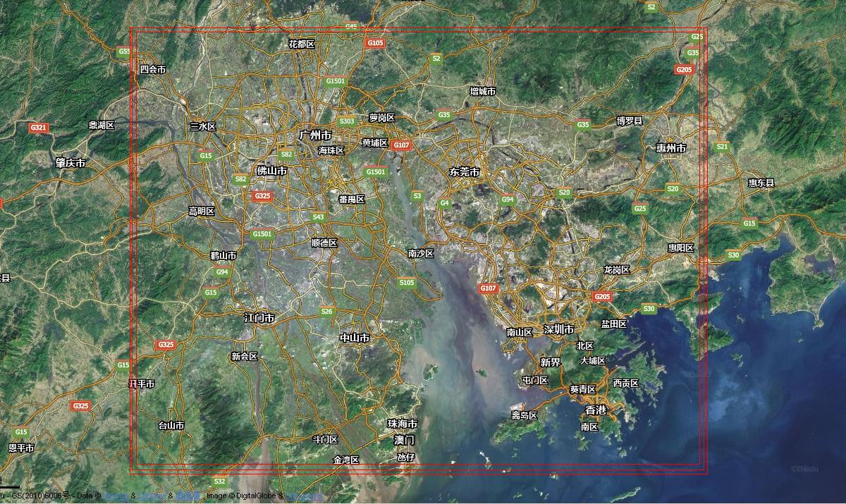Click the S26 expressway shield
The width and height of the screenshot is (846, 504).
pos(327,312)
